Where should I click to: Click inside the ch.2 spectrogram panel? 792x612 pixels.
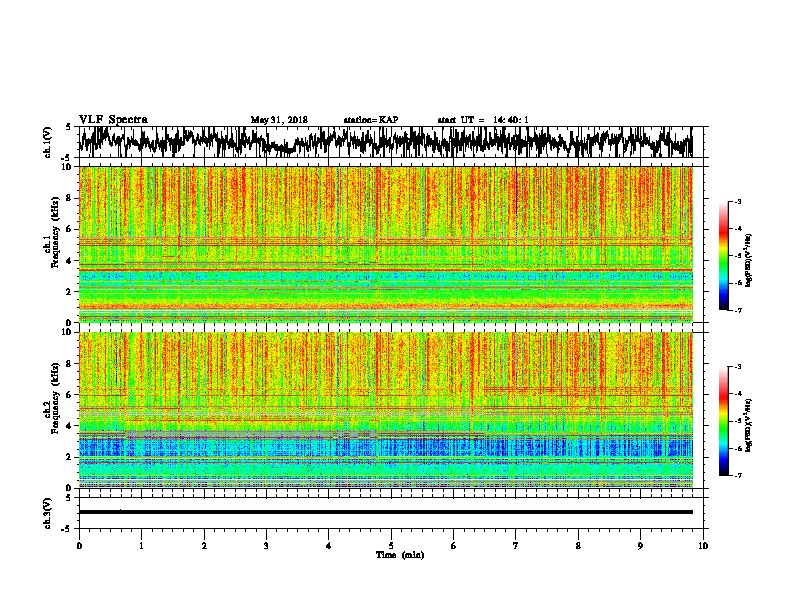[385, 410]
